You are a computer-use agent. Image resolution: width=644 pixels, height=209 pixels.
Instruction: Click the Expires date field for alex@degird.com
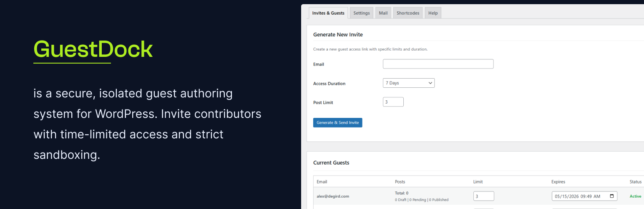(584, 196)
